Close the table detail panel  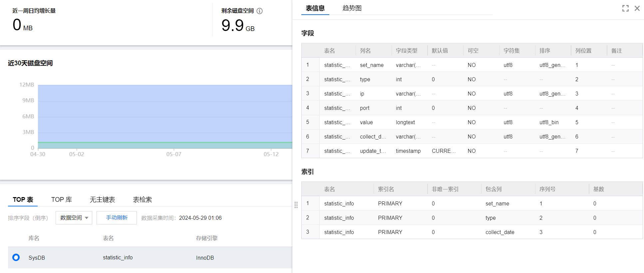click(637, 8)
